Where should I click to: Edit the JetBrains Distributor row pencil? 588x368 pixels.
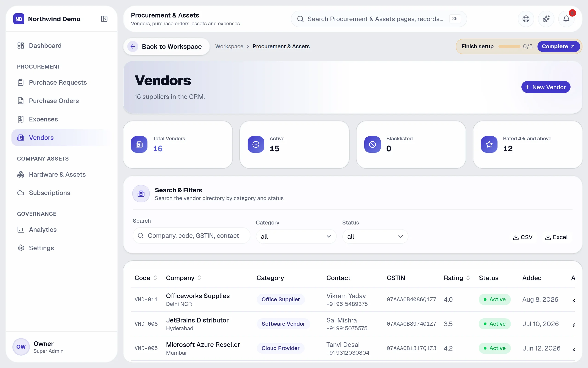(x=574, y=325)
